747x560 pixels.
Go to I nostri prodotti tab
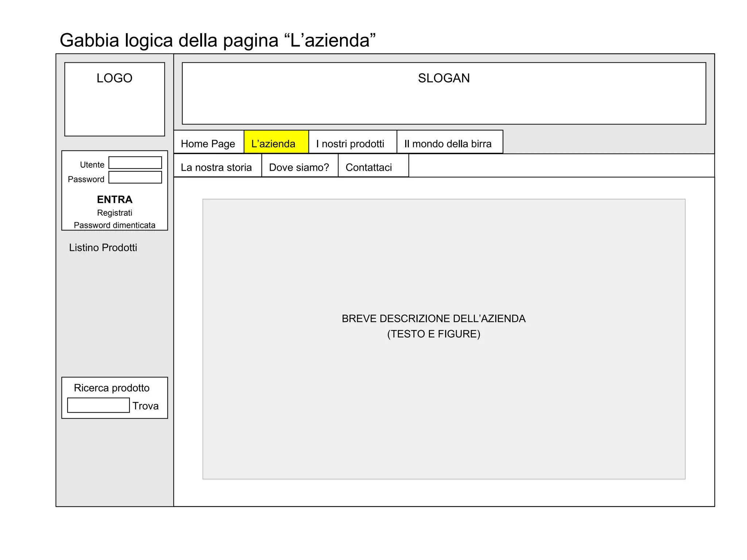coord(353,142)
